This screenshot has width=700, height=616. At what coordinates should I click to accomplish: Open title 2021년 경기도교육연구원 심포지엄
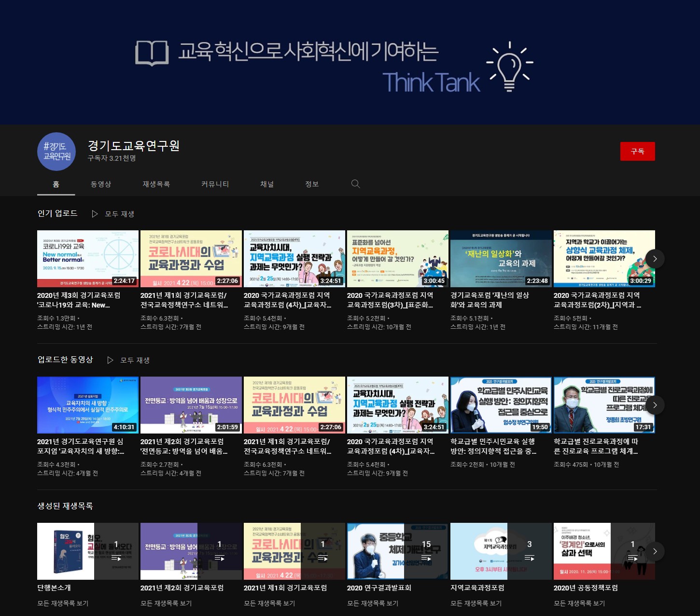[x=81, y=447]
